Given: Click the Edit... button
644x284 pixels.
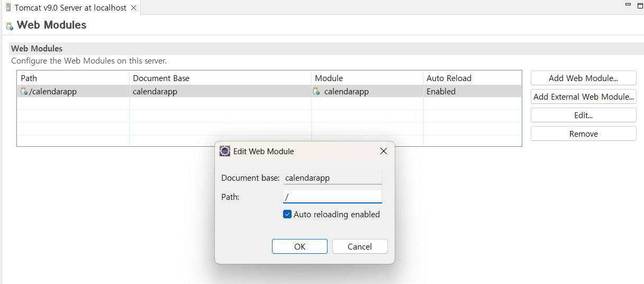Looking at the screenshot, I should point(583,115).
